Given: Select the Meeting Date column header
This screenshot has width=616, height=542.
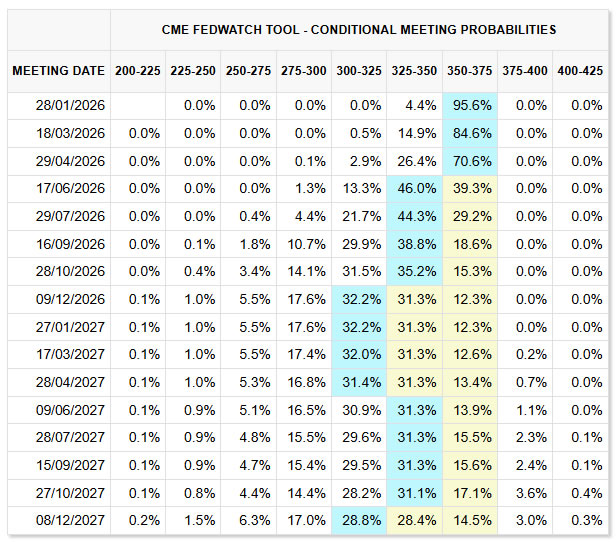Looking at the screenshot, I should pyautogui.click(x=59, y=71).
